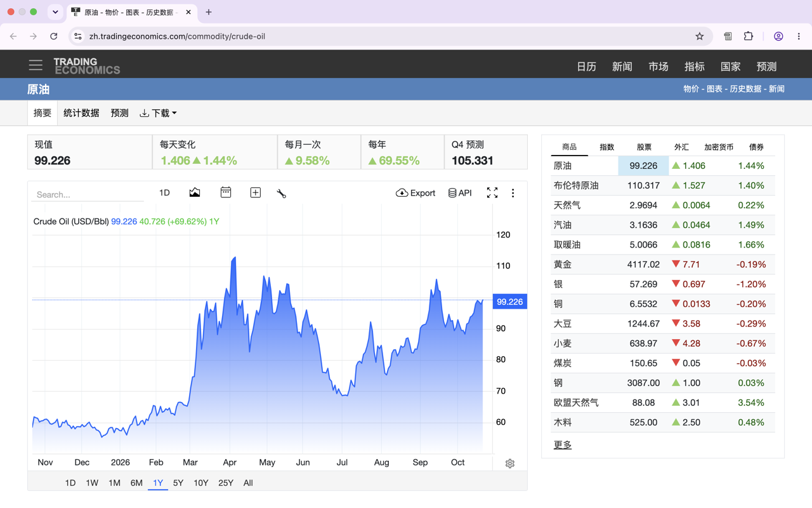Screen dimensions: 812x508
Task: Open 市场 in top navigation
Action: 658,66
